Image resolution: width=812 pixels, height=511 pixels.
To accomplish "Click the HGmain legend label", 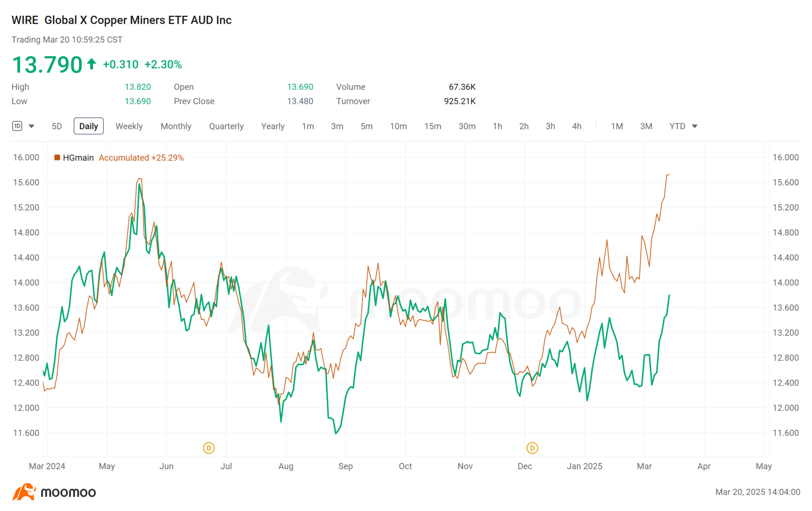I will pyautogui.click(x=78, y=158).
